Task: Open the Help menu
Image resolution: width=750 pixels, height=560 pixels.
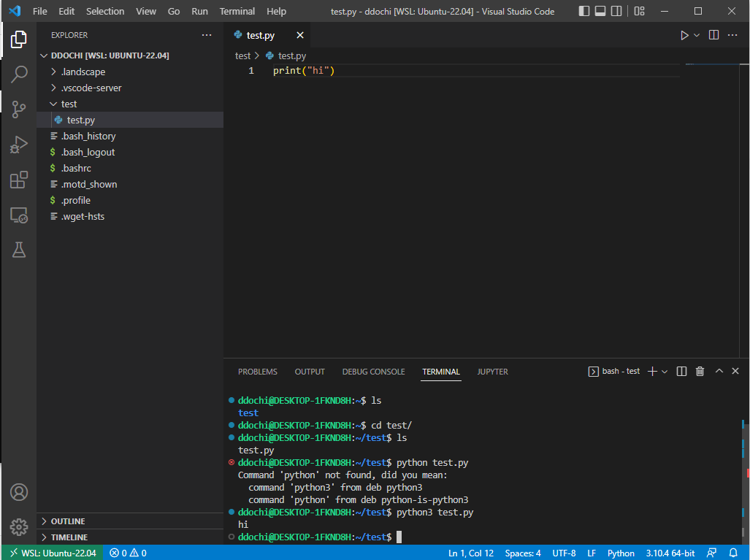Action: [x=277, y=11]
